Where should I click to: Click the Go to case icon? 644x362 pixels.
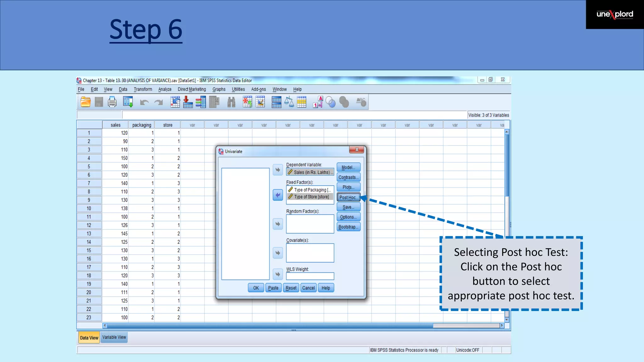pyautogui.click(x=175, y=102)
